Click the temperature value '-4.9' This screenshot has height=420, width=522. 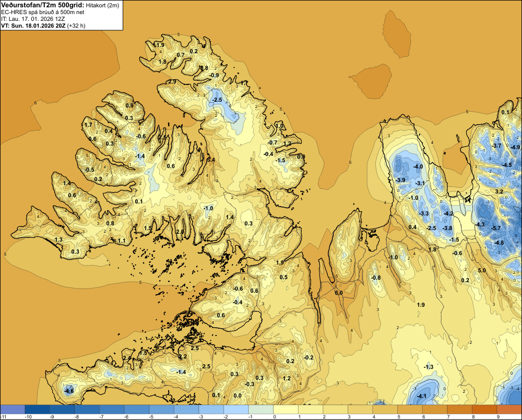(x=516, y=147)
